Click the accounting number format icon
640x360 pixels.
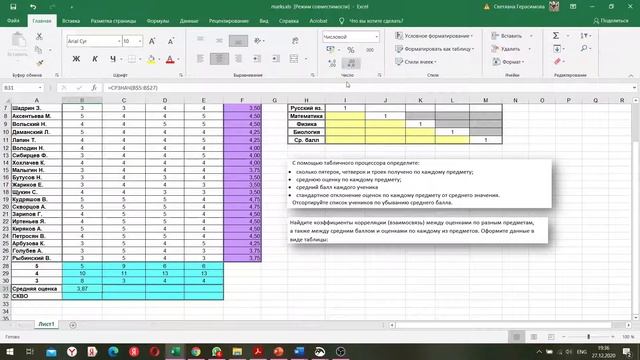[331, 49]
